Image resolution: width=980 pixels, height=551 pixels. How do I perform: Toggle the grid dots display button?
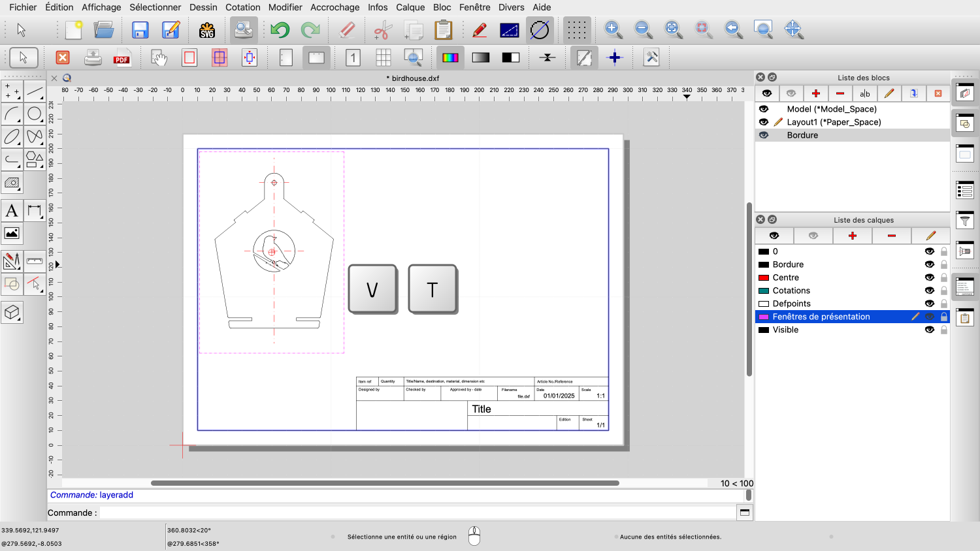coord(576,30)
